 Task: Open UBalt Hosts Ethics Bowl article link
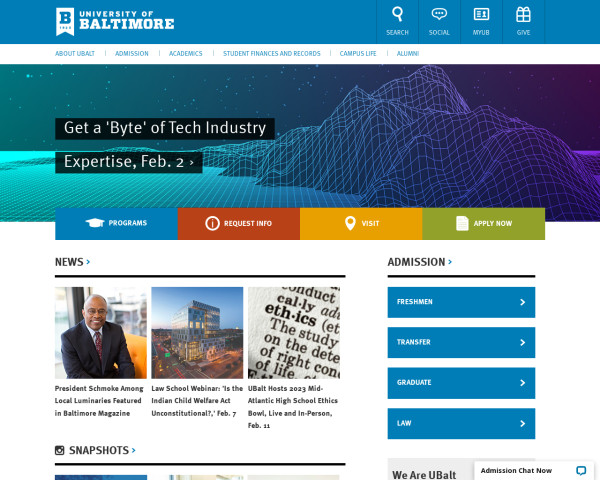tap(293, 407)
